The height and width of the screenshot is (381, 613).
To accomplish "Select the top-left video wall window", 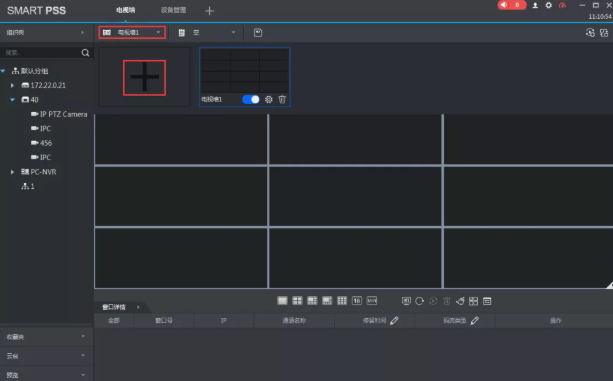I will point(181,139).
